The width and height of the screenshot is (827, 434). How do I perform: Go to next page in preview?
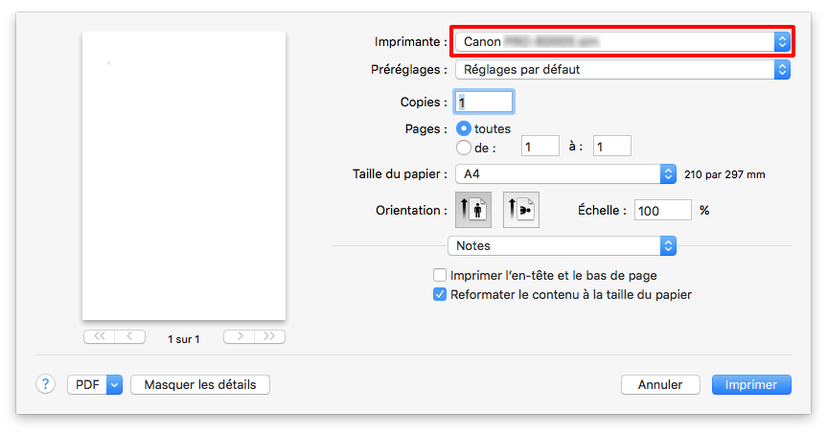(239, 337)
